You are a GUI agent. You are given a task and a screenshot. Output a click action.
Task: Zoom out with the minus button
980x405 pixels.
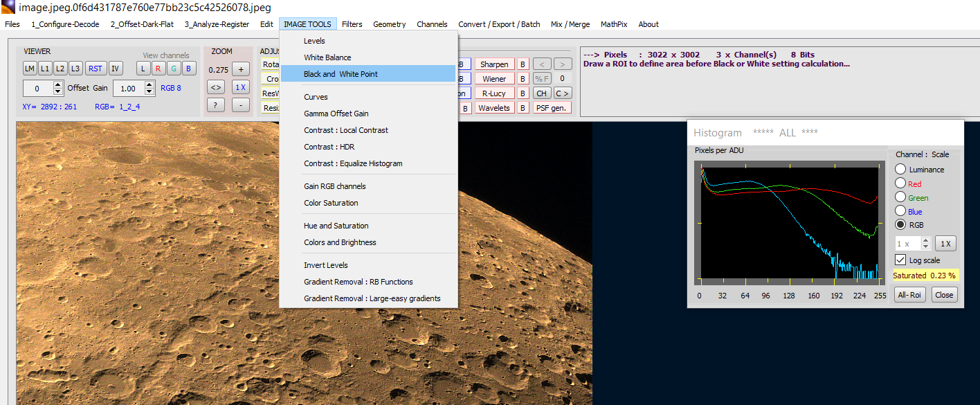(240, 105)
